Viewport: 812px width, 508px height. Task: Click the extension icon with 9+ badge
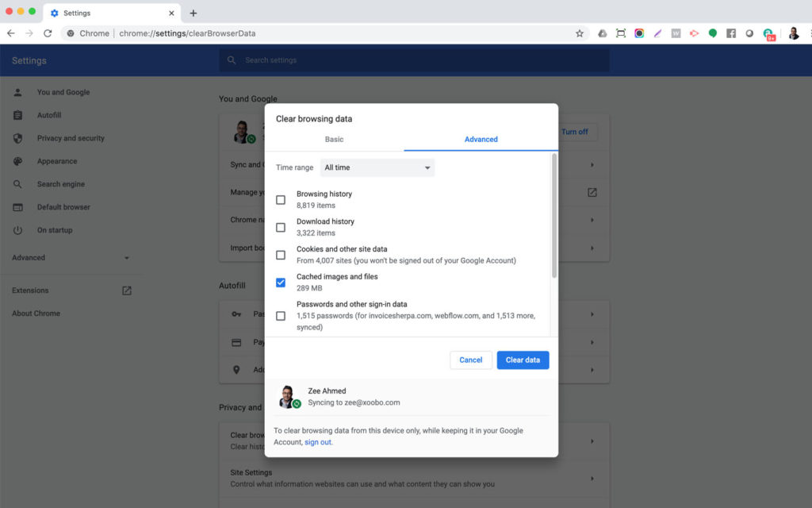tap(768, 34)
